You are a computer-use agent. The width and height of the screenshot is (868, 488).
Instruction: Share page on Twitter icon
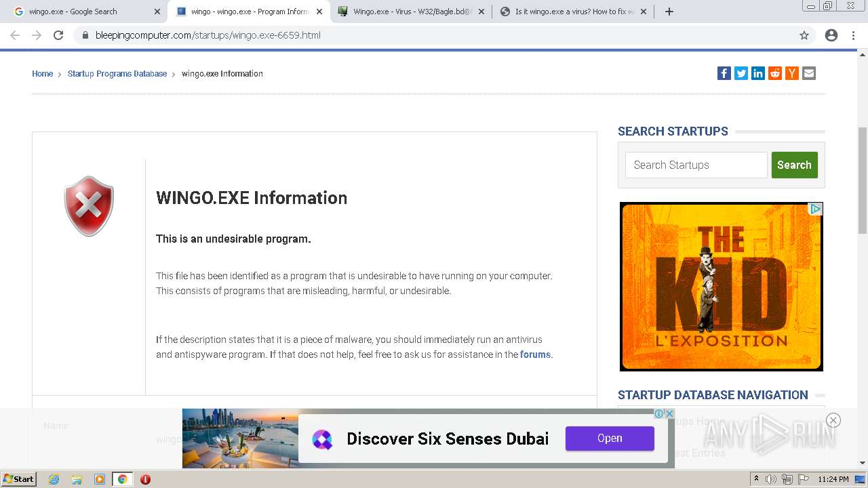click(741, 73)
